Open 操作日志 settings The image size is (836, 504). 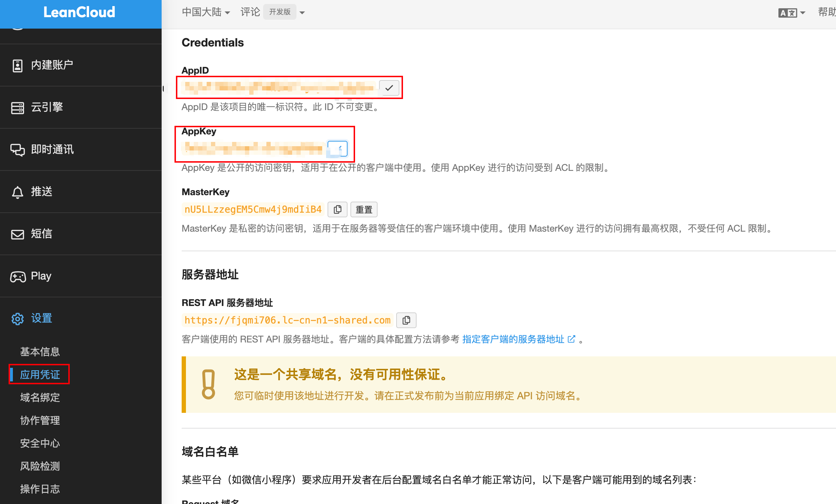click(40, 489)
